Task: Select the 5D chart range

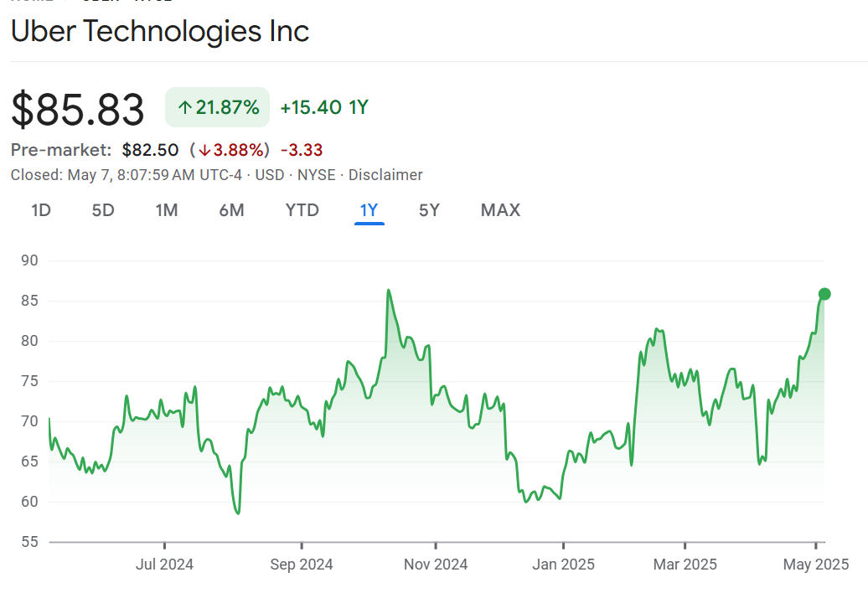Action: (x=103, y=210)
